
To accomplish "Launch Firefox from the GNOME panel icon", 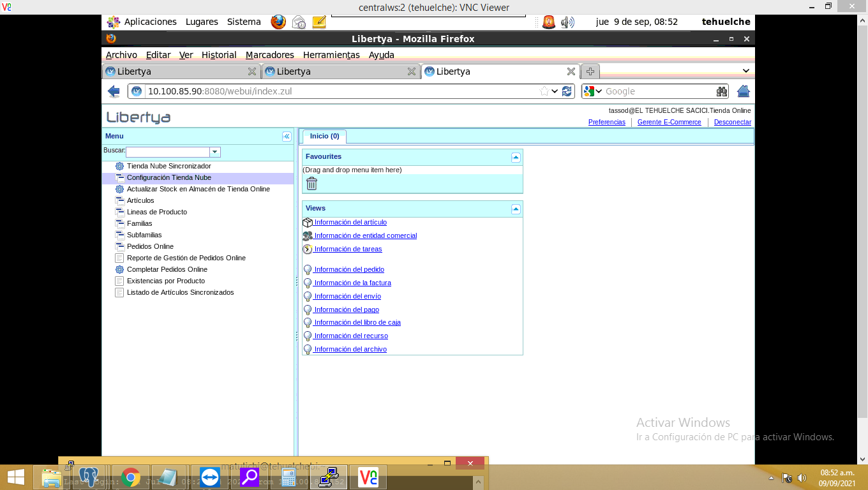I will click(x=278, y=22).
